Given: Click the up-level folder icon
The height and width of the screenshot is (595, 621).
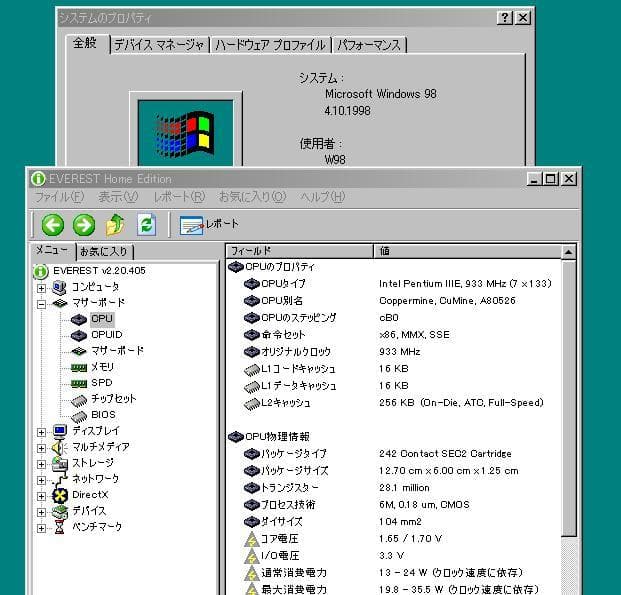Looking at the screenshot, I should click(115, 225).
